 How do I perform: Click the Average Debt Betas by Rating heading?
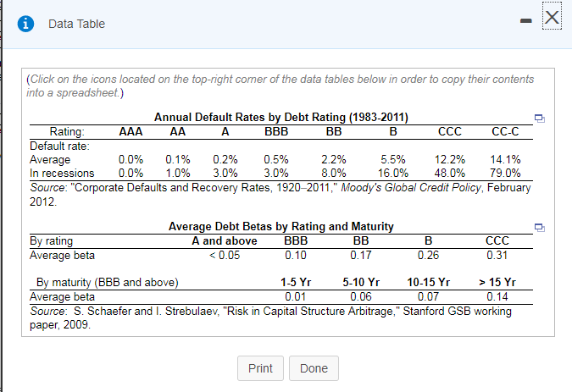280,226
